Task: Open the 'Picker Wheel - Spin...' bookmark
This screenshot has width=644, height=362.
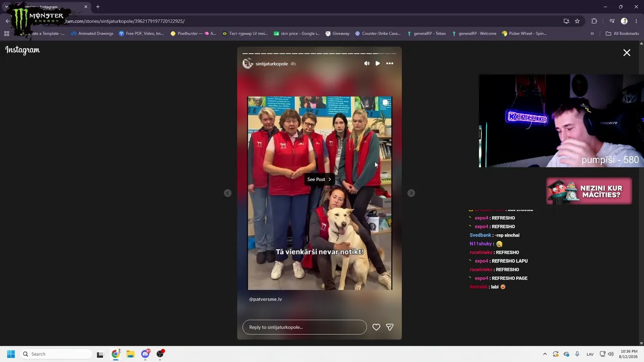Action: [524, 34]
